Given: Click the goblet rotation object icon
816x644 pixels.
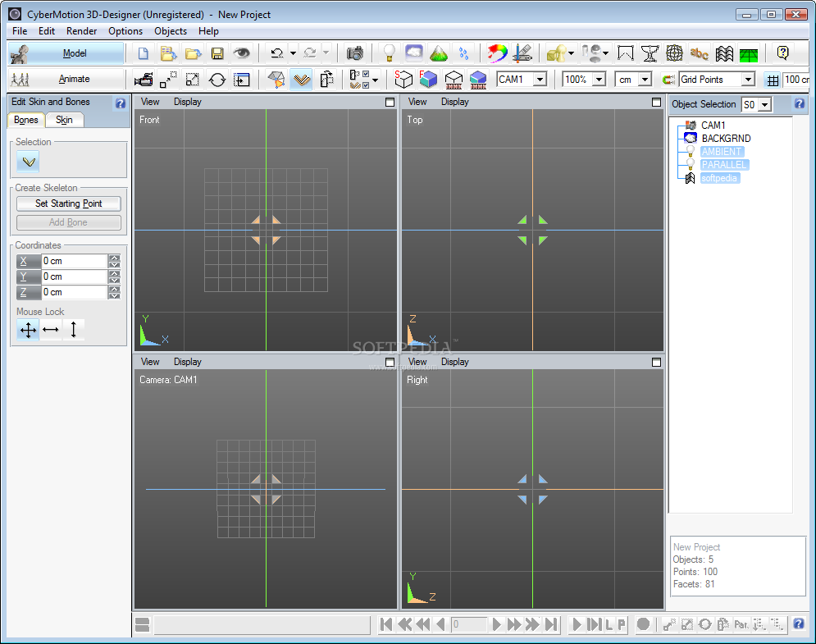Looking at the screenshot, I should pos(650,53).
